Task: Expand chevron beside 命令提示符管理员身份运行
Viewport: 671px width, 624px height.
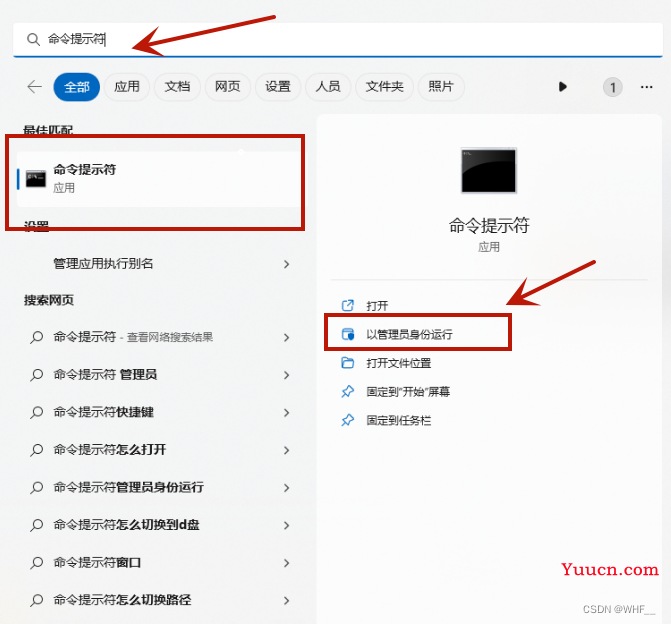Action: tap(286, 488)
